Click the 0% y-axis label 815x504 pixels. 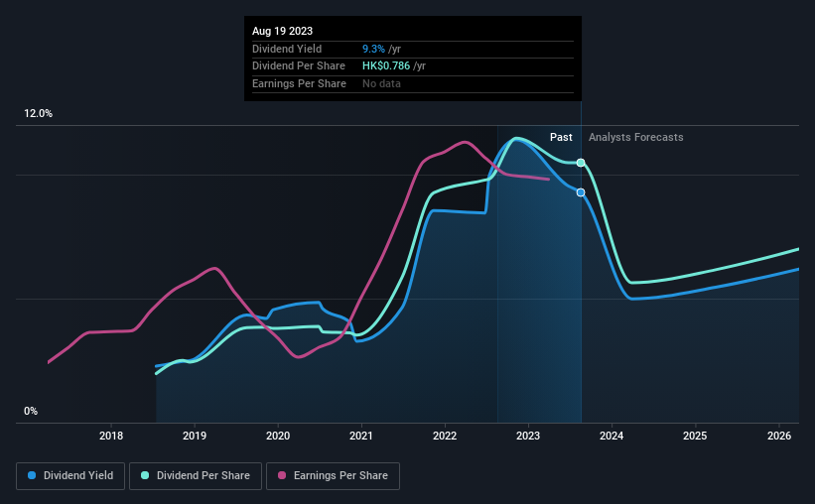(31, 412)
